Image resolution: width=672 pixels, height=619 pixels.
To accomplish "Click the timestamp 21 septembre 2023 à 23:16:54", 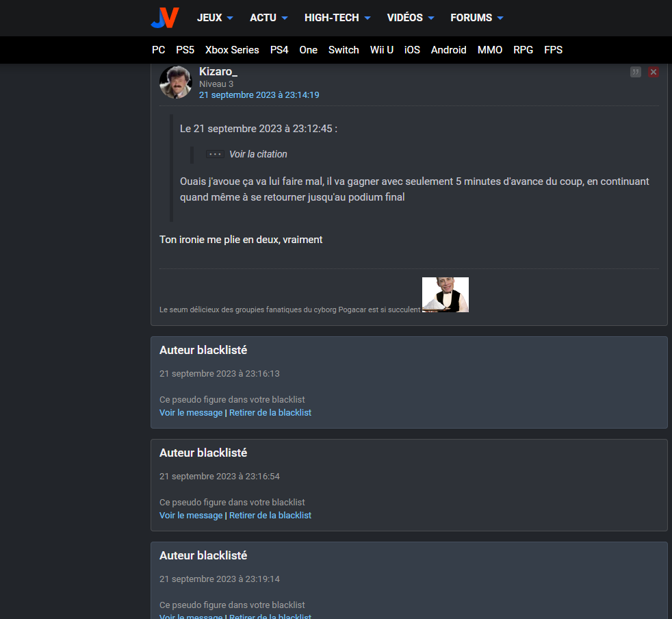I will pos(220,476).
